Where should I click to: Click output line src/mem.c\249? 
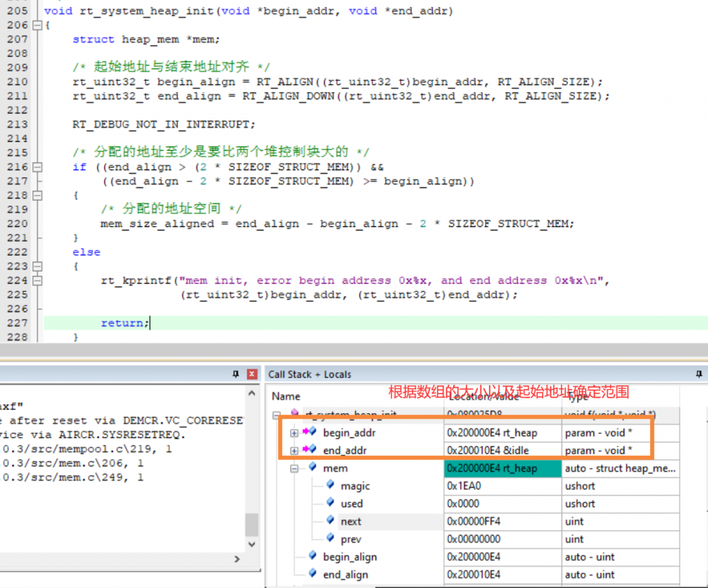pos(73,477)
